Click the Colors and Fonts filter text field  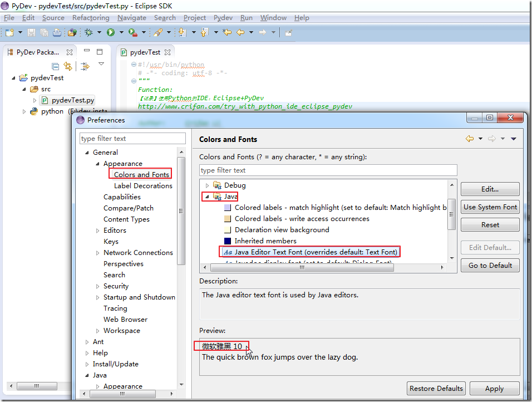328,170
